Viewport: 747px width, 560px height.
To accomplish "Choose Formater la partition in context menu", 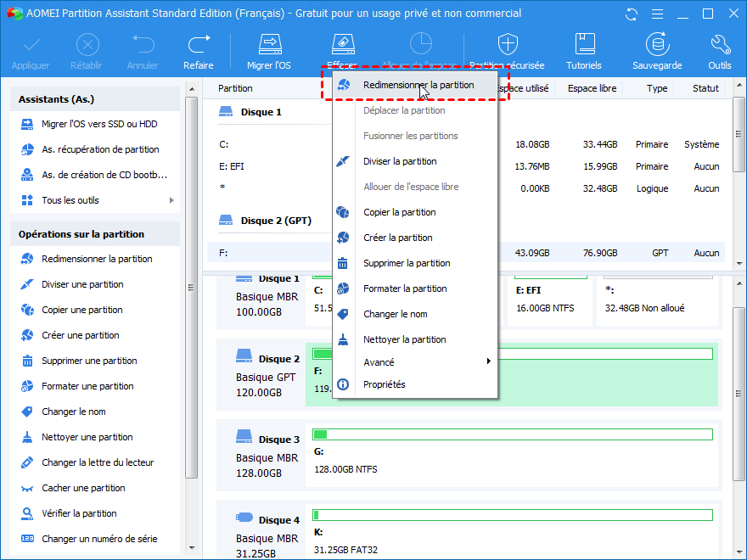I will [x=415, y=288].
